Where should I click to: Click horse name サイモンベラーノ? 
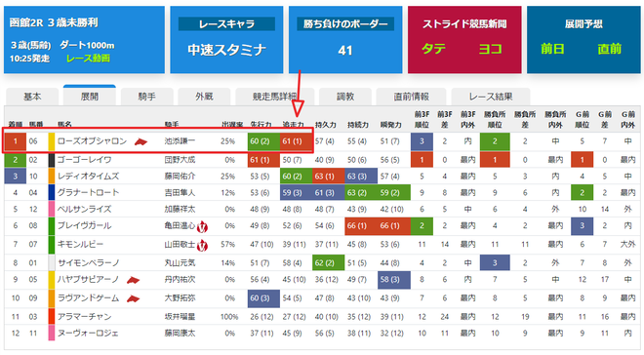[88, 262]
